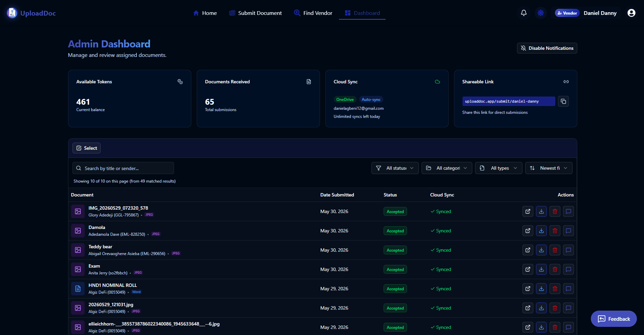The width and height of the screenshot is (644, 335).
Task: Download the Teddy bear document
Action: tap(541, 250)
